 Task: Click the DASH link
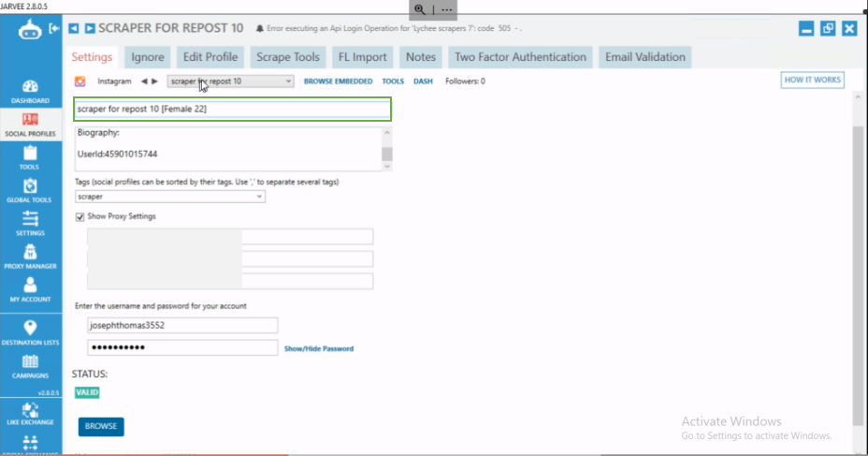423,81
